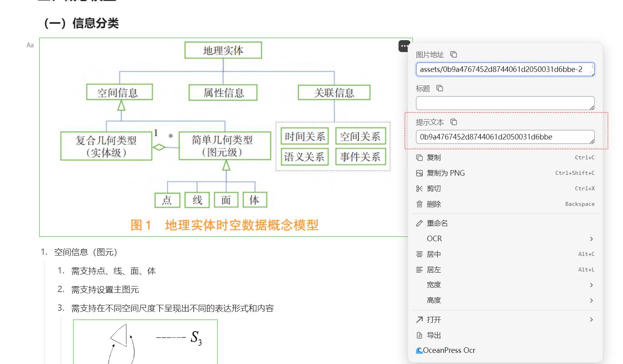Click the scissors icon beside 剪切

pyautogui.click(x=419, y=188)
